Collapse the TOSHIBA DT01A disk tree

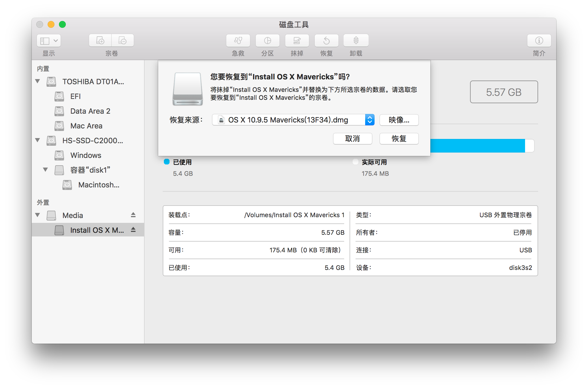38,81
